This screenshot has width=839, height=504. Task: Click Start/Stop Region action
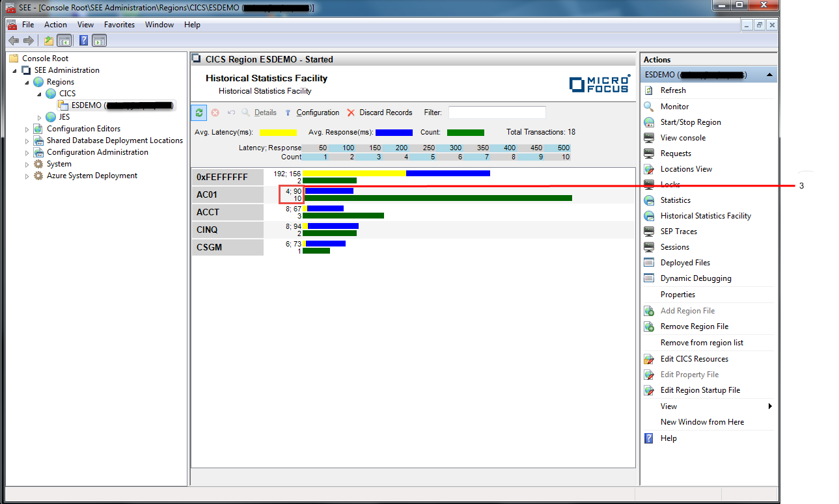point(690,122)
